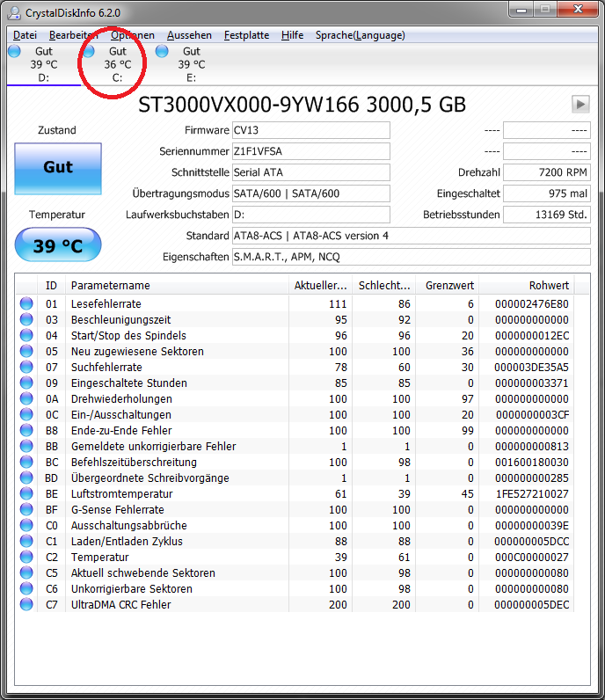Click the status orb for Ausschaltungsabbrüche
605x700 pixels.
26,526
